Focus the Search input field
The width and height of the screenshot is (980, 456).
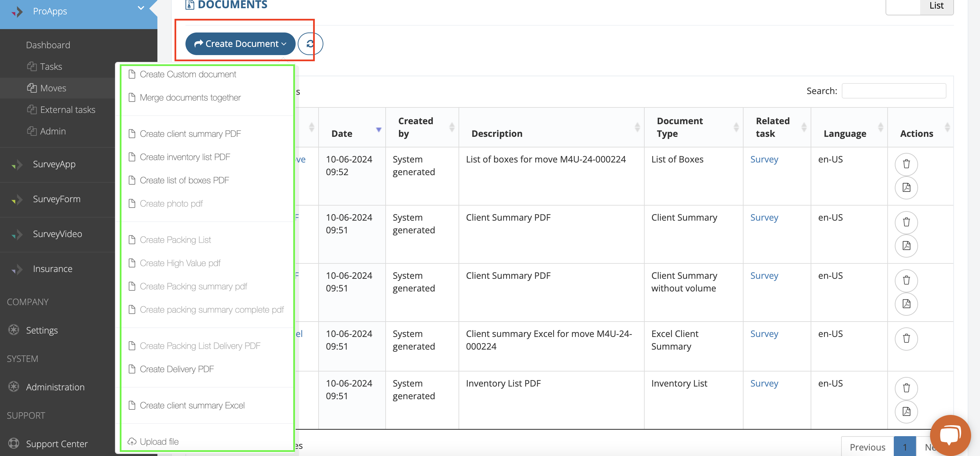[894, 91]
